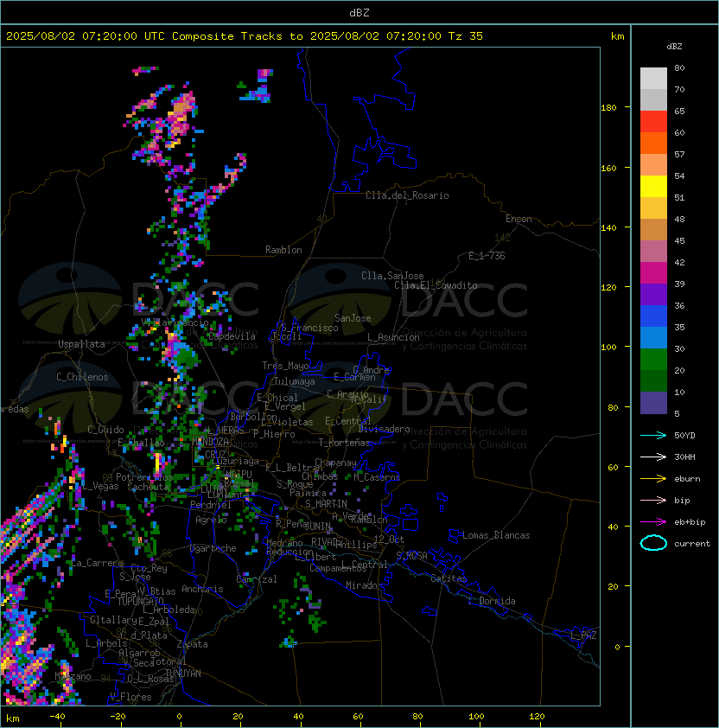Viewport: 719px width, 728px height.
Task: Click the 'dBZ' title at top center
Action: click(x=359, y=13)
